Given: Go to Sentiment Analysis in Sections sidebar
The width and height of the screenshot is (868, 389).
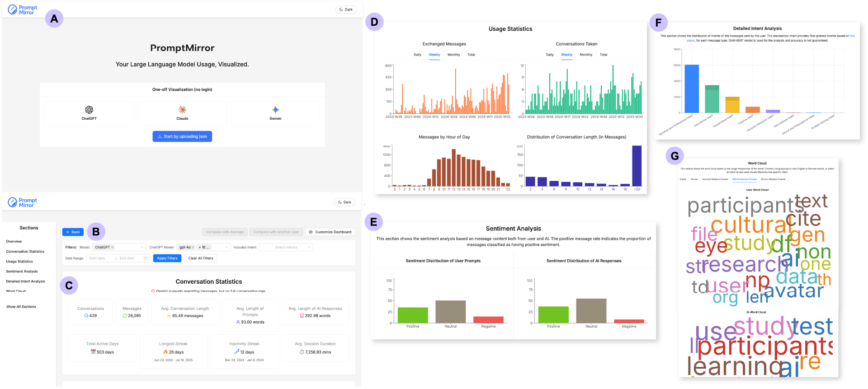Looking at the screenshot, I should click(x=22, y=272).
